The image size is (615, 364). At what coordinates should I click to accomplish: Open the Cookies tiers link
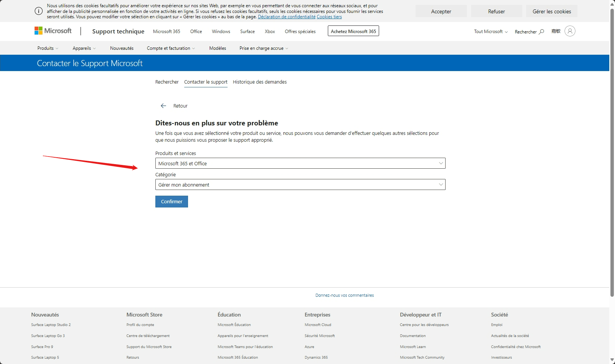[329, 17]
